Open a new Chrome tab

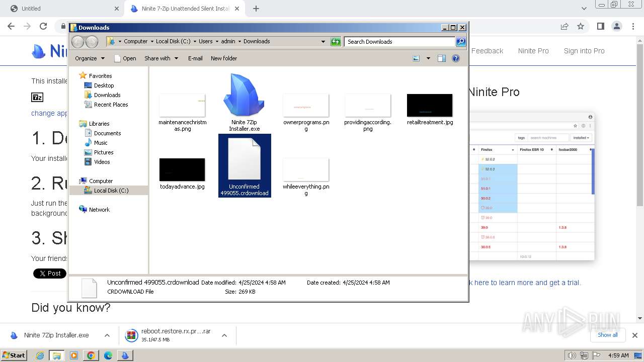(256, 9)
